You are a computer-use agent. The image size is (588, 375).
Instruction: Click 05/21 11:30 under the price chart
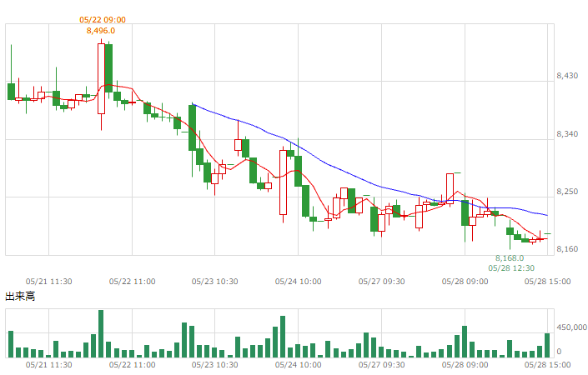coord(48,282)
